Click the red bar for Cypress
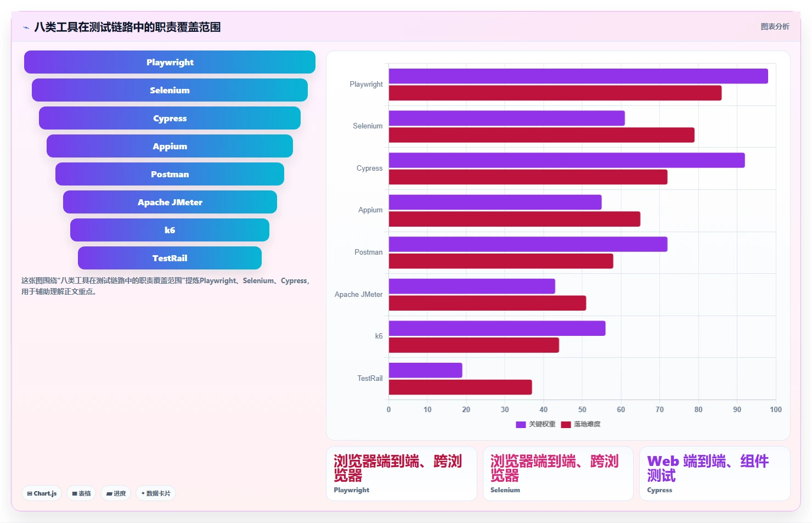 click(528, 177)
